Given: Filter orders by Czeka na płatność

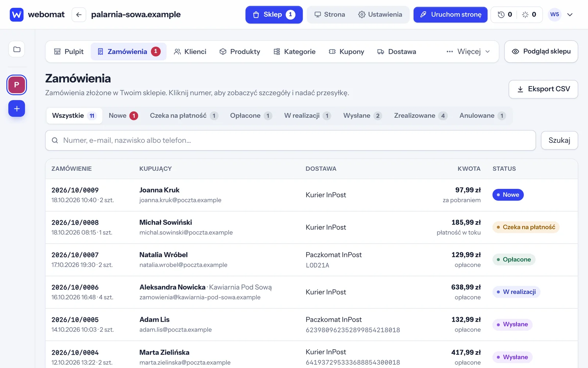Looking at the screenshot, I should click(184, 116).
